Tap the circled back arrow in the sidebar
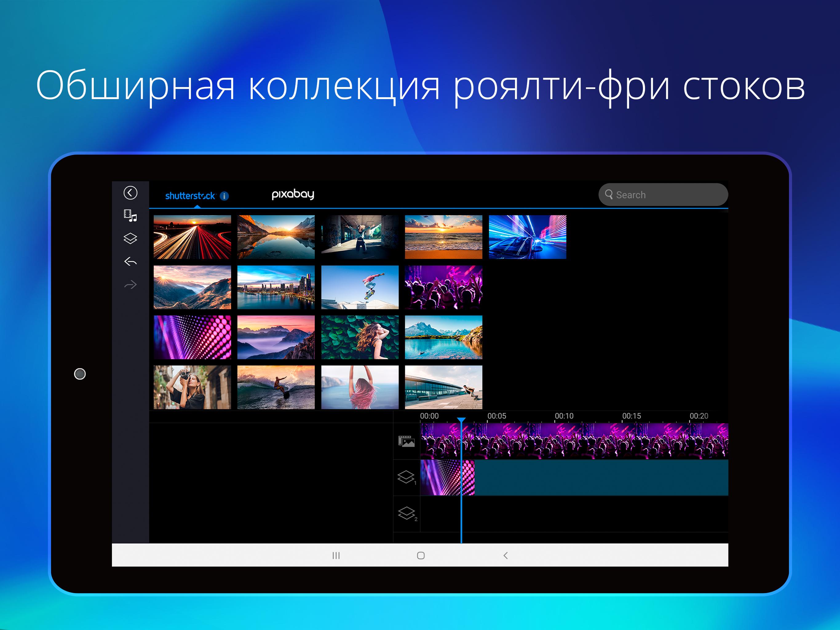This screenshot has height=630, width=840. pos(130,193)
